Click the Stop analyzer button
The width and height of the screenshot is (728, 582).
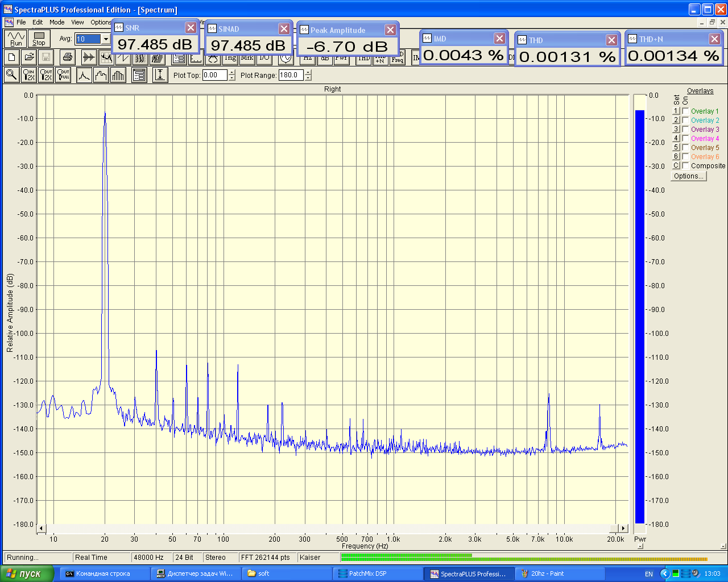click(39, 39)
